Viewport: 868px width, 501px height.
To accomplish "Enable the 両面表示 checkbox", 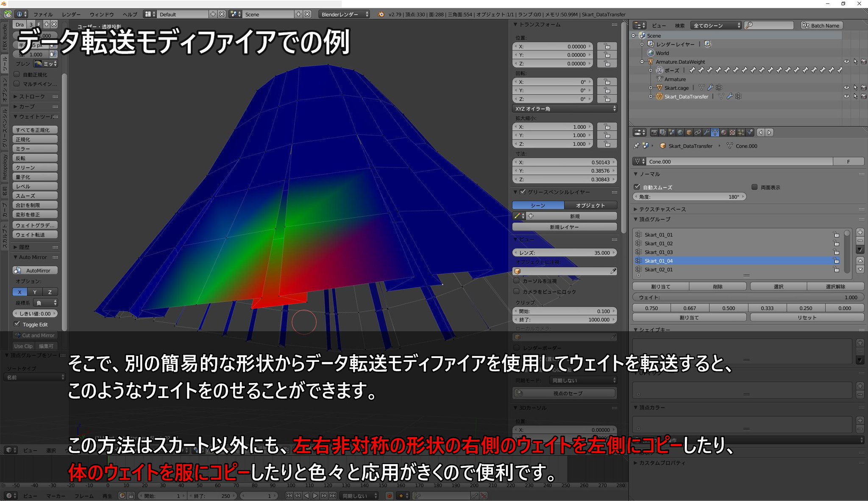I will (754, 187).
